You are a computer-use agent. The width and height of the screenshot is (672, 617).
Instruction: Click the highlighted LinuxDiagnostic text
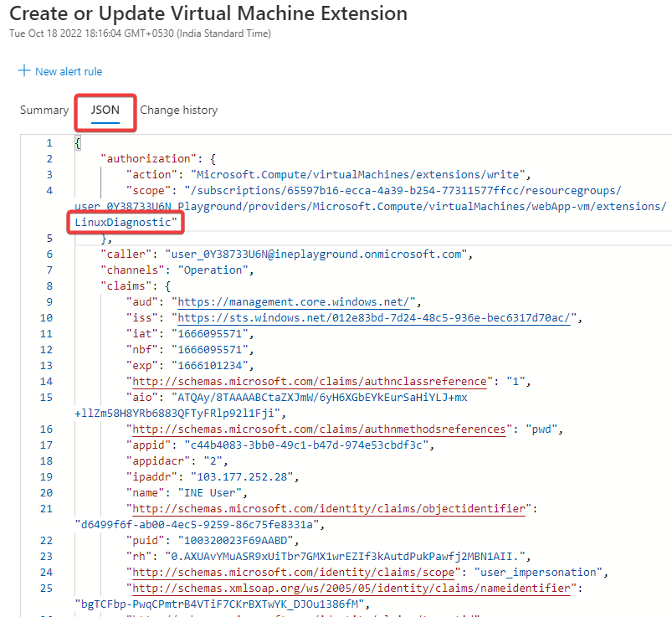click(x=126, y=223)
